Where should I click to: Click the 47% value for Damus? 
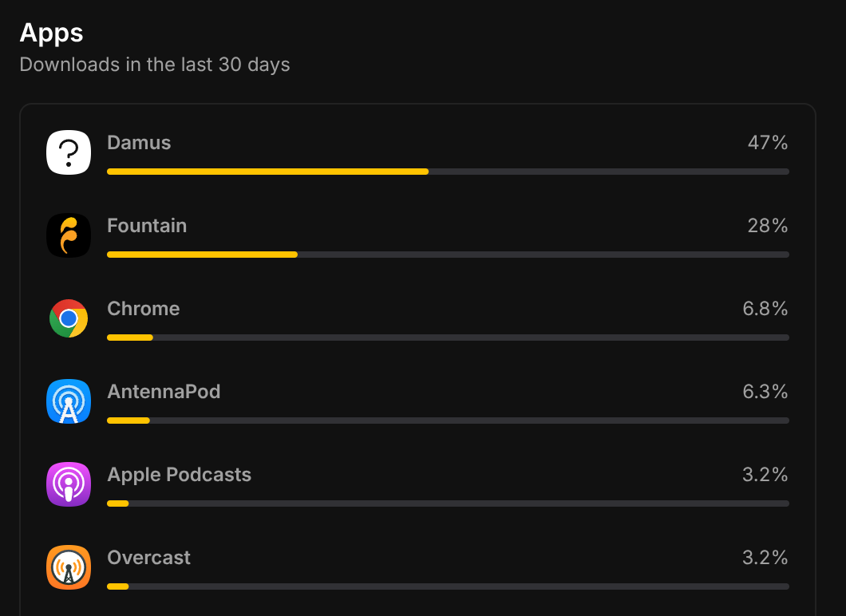pos(768,143)
